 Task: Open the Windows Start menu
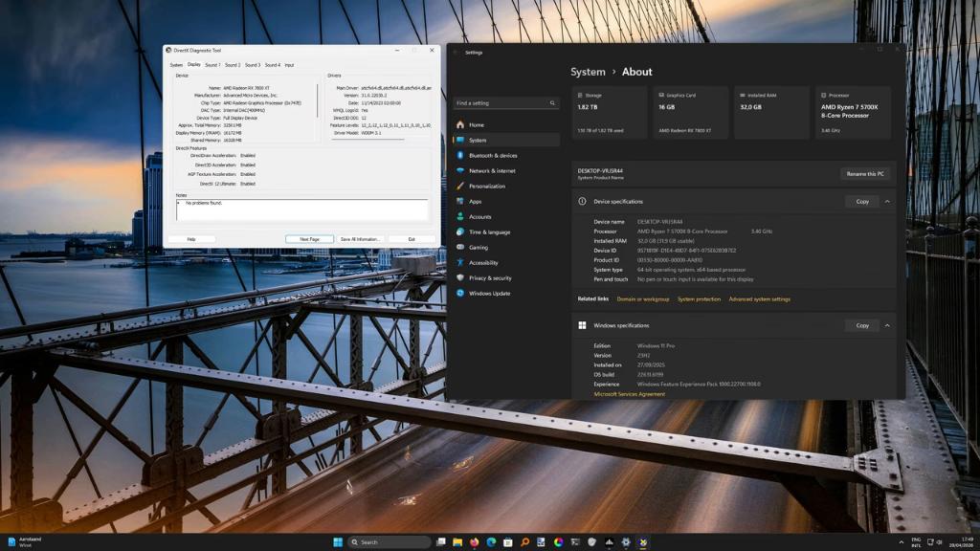tap(338, 542)
